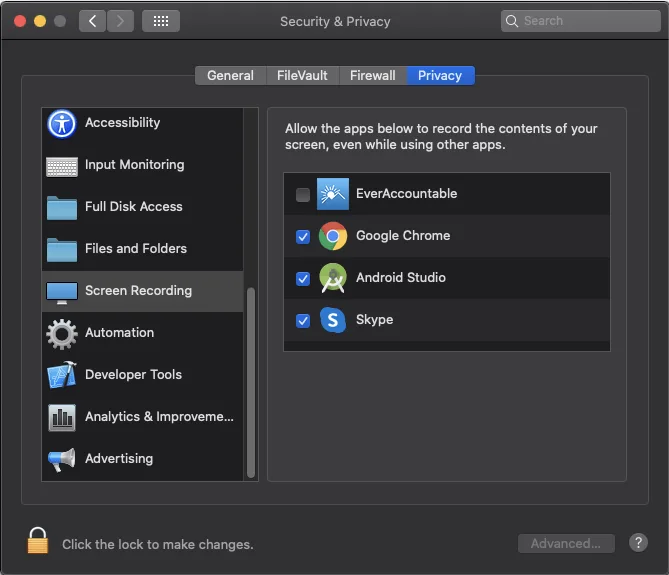Open the Full Disk Access folder icon
Image resolution: width=669 pixels, height=575 pixels.
(62, 208)
